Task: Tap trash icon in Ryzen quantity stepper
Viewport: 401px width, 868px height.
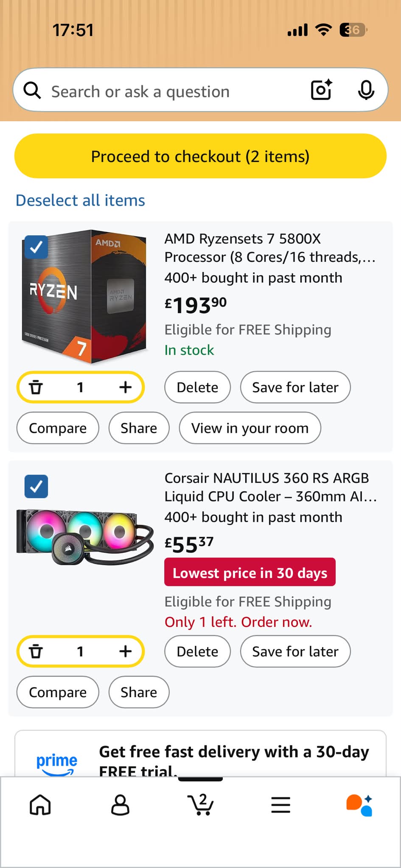Action: point(36,387)
